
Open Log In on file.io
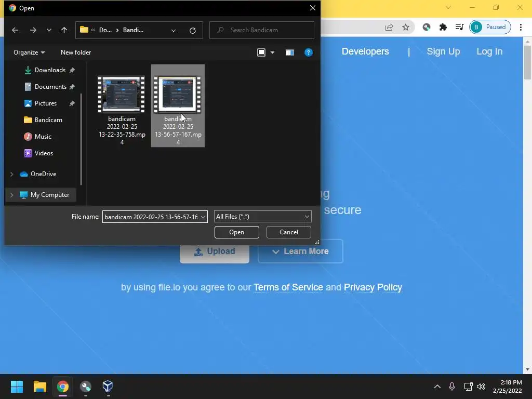pos(489,51)
